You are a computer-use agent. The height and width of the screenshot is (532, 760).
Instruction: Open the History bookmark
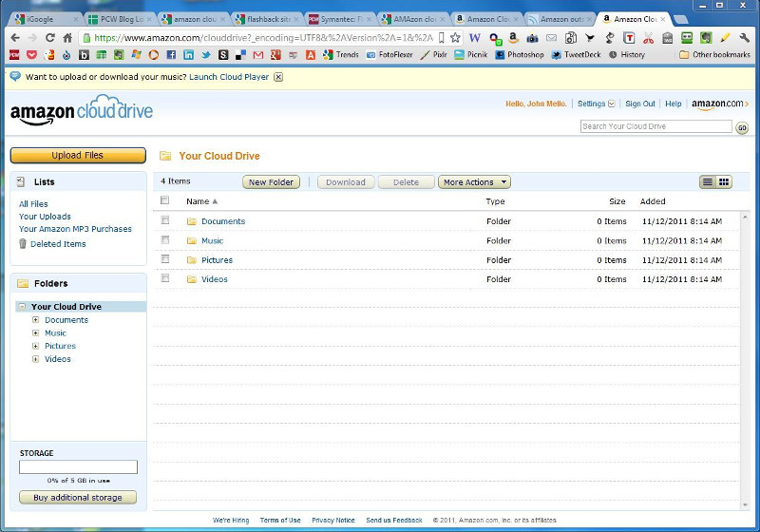pyautogui.click(x=627, y=55)
